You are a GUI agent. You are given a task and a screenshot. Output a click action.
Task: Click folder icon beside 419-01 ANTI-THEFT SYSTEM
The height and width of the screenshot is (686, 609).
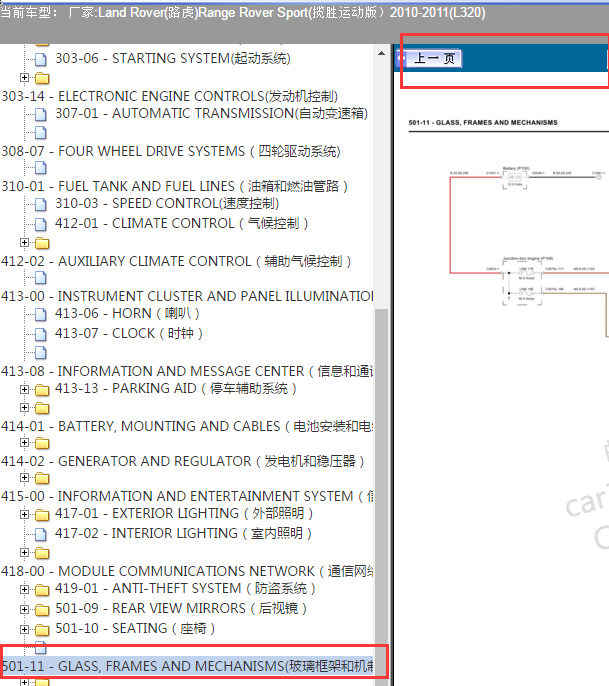[x=42, y=590]
